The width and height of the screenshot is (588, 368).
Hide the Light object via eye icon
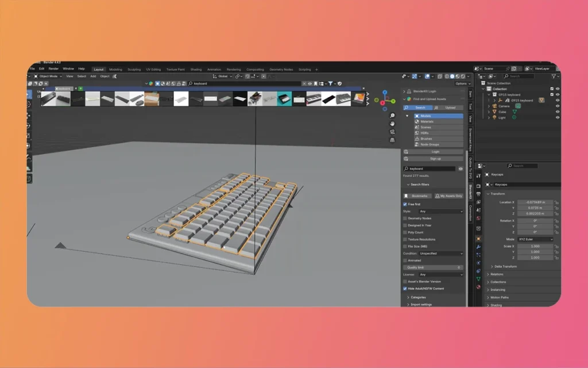(557, 117)
